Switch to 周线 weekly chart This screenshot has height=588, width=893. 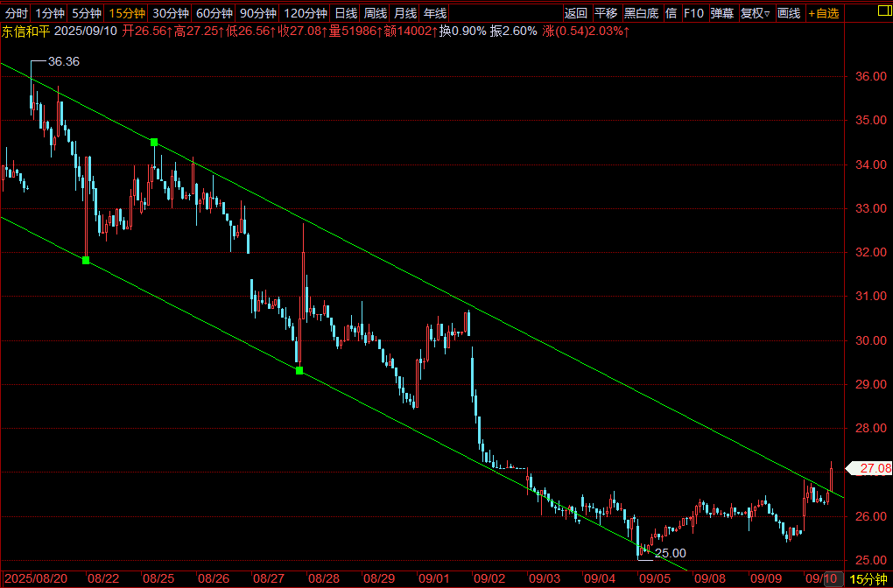coord(376,13)
